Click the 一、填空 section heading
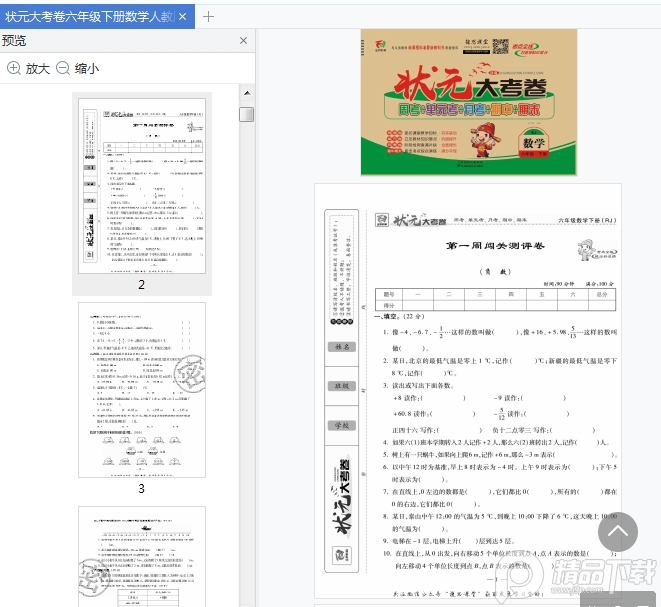Image resolution: width=661 pixels, height=607 pixels. (x=399, y=316)
